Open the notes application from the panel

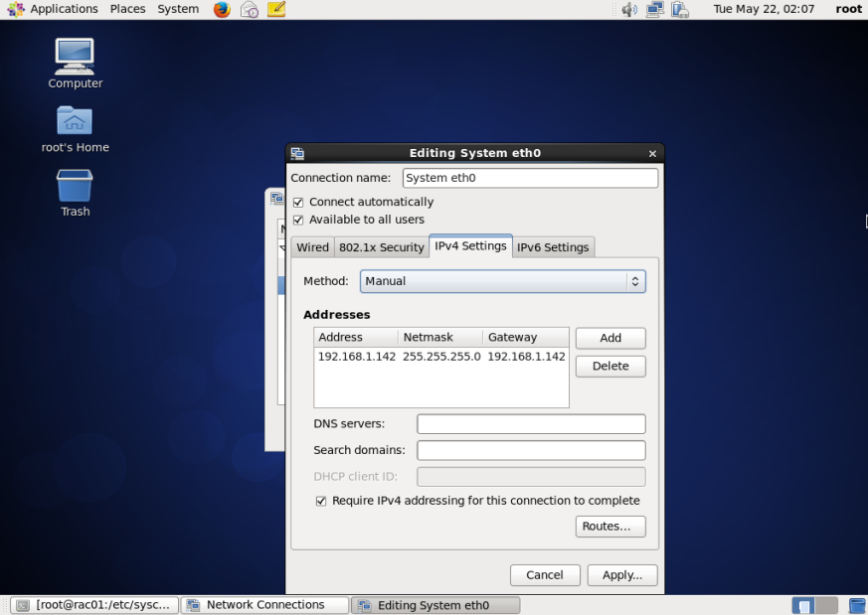click(274, 9)
